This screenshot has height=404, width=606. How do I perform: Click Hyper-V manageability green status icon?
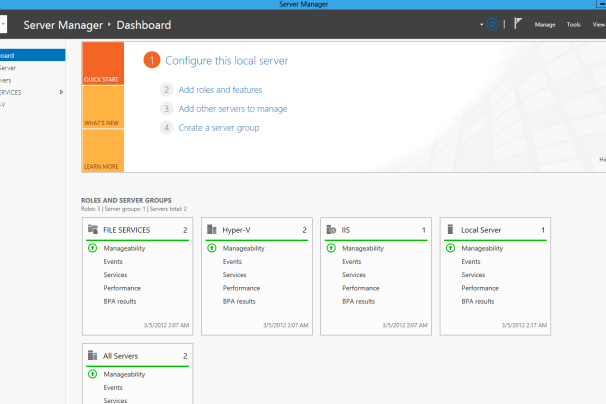212,248
